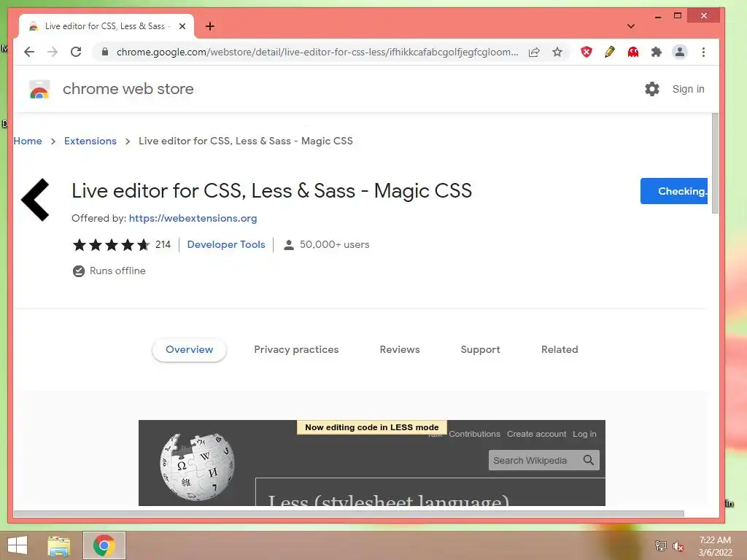Click the Runs offline badge icon
This screenshot has height=560, width=747.
79,271
